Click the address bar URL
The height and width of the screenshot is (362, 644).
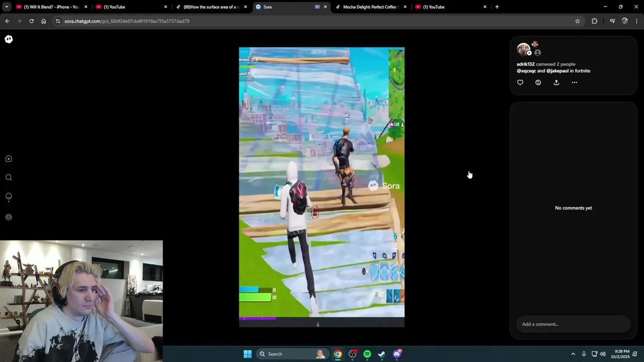click(x=127, y=21)
